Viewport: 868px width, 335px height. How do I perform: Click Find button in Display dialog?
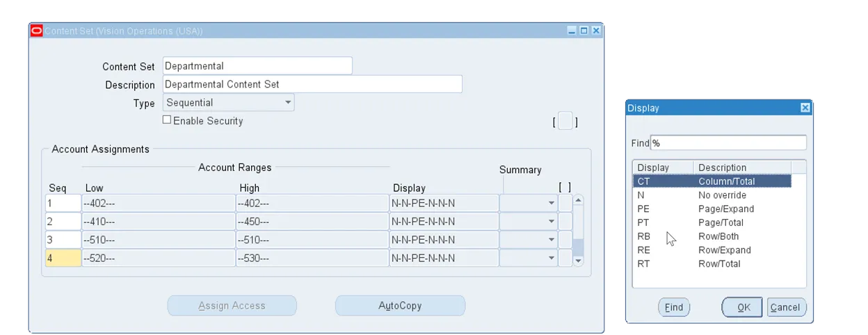(673, 307)
